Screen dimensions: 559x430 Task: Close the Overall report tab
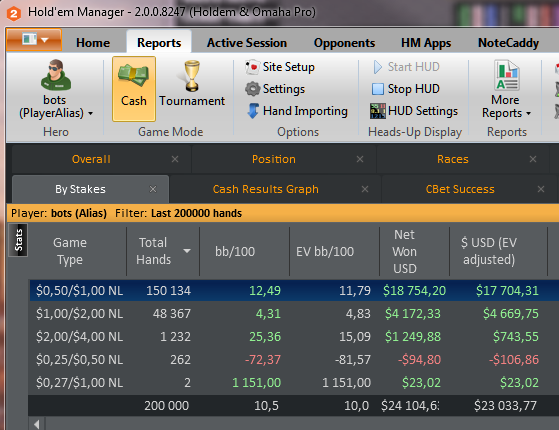[x=175, y=159]
